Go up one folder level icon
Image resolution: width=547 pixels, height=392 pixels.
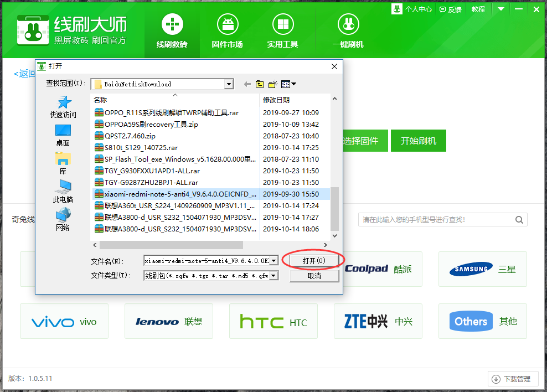point(260,84)
